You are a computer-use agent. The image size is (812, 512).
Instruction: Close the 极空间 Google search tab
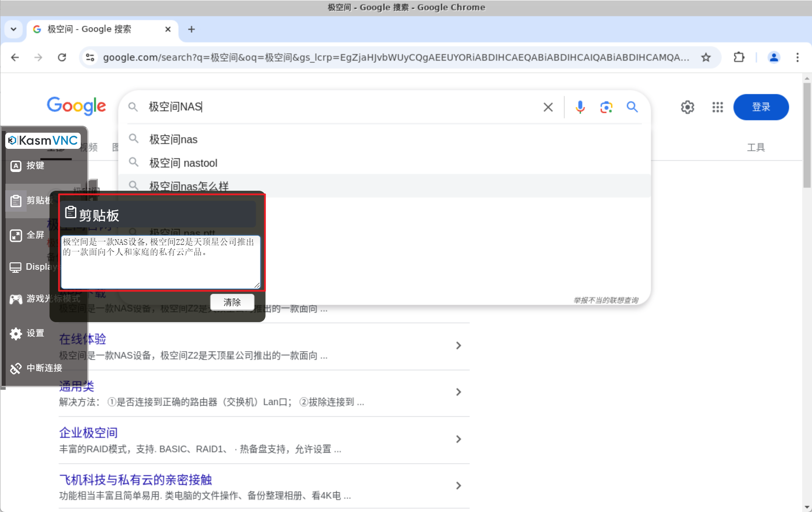coord(168,29)
